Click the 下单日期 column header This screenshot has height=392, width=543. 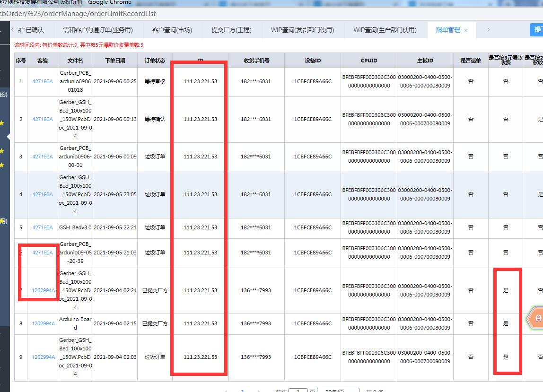(x=115, y=61)
